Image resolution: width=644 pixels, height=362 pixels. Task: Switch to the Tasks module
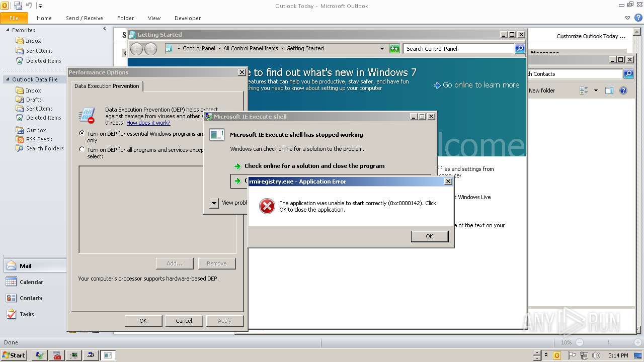(x=34, y=314)
